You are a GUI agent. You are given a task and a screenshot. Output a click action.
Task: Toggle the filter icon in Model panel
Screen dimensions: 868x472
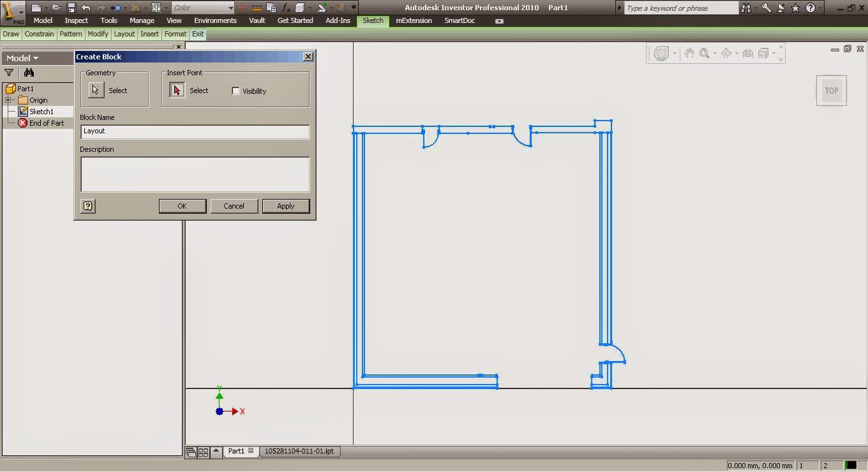9,72
